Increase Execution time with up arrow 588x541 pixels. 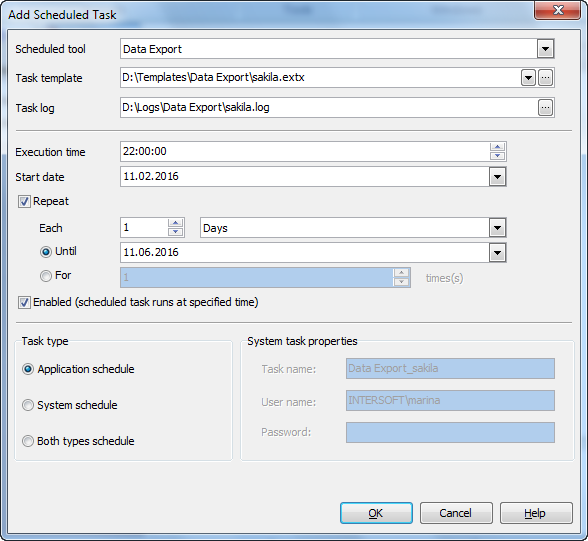click(x=497, y=147)
